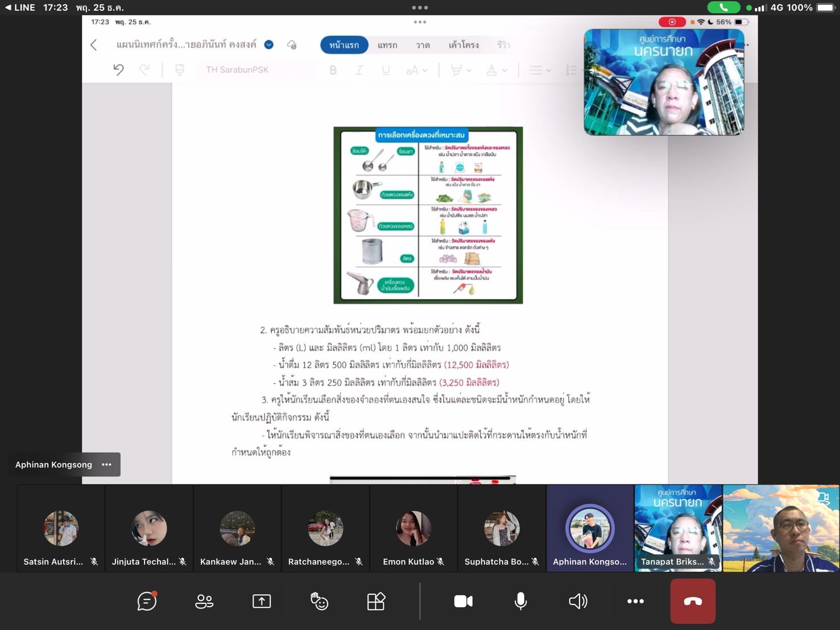
Task: Tap the share screen icon
Action: pos(262,601)
